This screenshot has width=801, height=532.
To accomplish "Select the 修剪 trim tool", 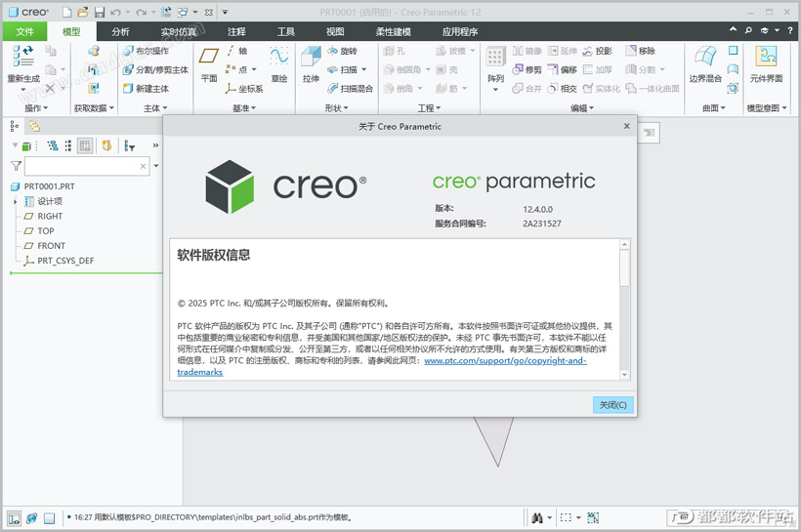I will (527, 69).
